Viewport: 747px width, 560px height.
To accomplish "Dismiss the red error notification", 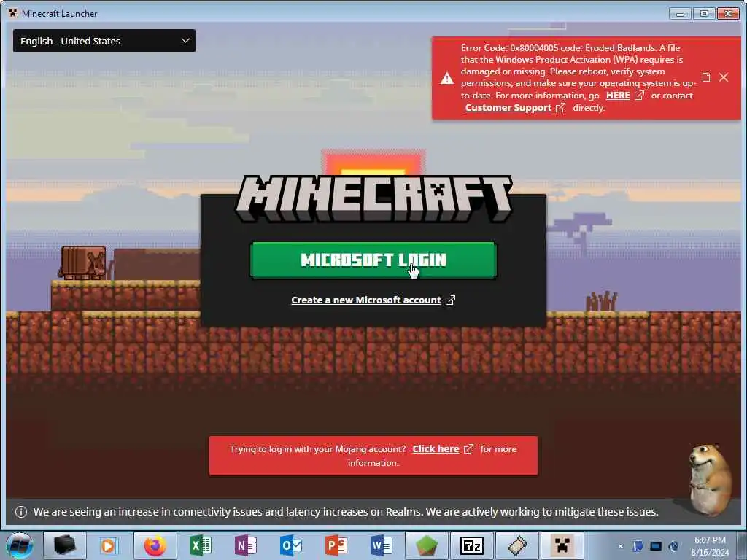I will 724,77.
